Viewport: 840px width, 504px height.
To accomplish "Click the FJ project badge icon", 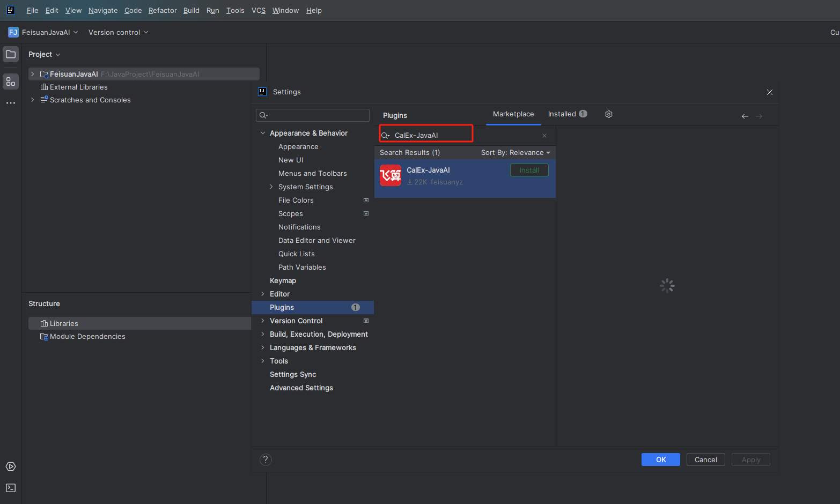I will pyautogui.click(x=13, y=32).
